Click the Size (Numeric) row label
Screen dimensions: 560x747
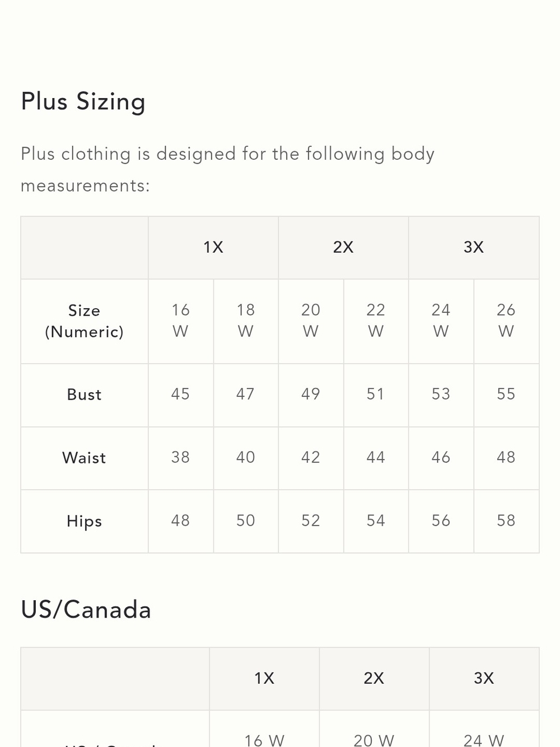pos(85,321)
